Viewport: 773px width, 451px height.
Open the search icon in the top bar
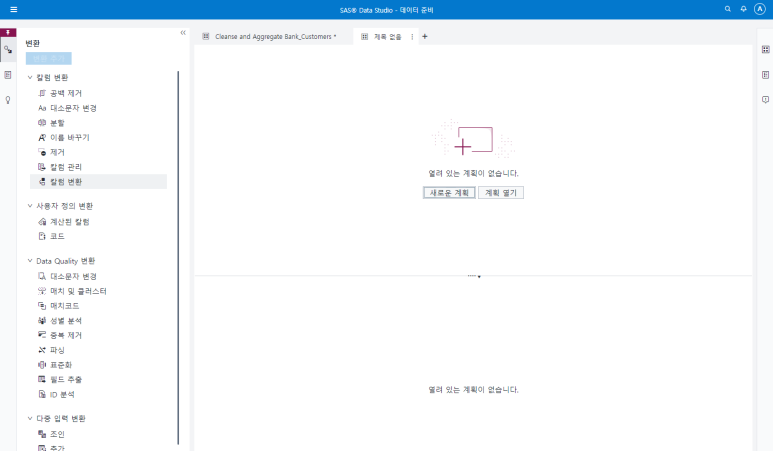point(728,9)
